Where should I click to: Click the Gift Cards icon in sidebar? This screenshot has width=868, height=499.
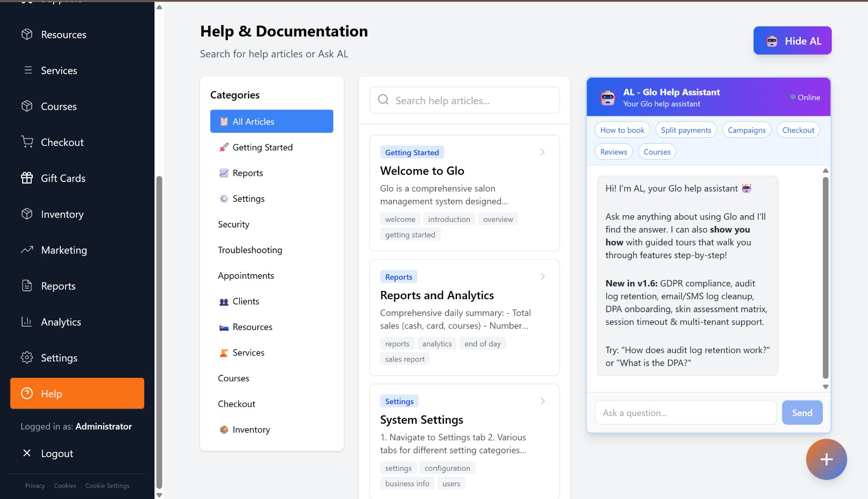tap(27, 178)
